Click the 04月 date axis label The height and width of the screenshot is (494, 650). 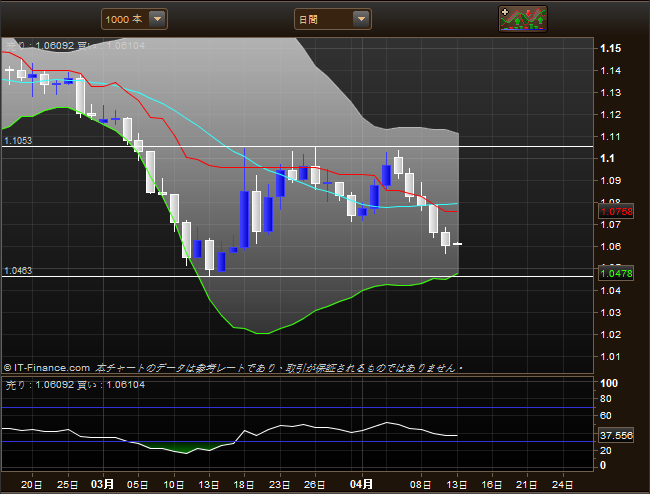(x=361, y=484)
